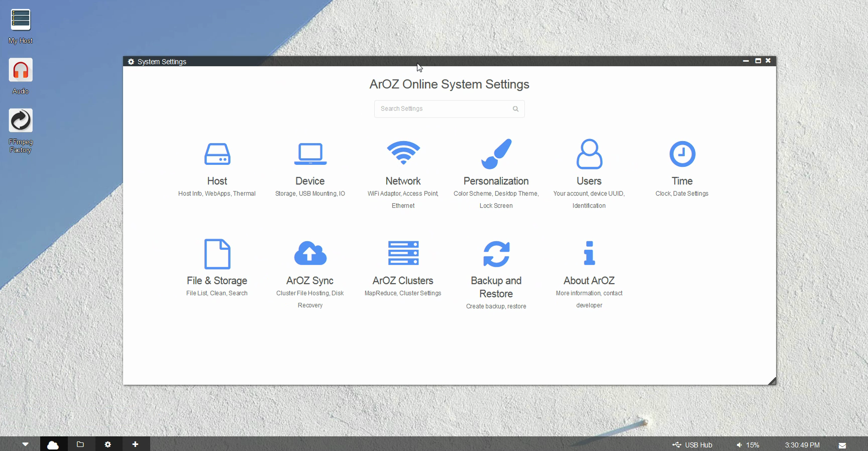Open the folder button in taskbar
The image size is (868, 451).
(x=80, y=444)
